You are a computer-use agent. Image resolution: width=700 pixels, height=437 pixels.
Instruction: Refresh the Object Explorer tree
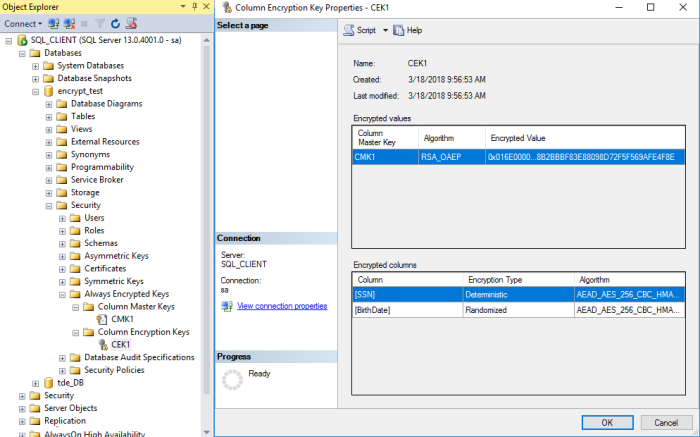pos(115,23)
